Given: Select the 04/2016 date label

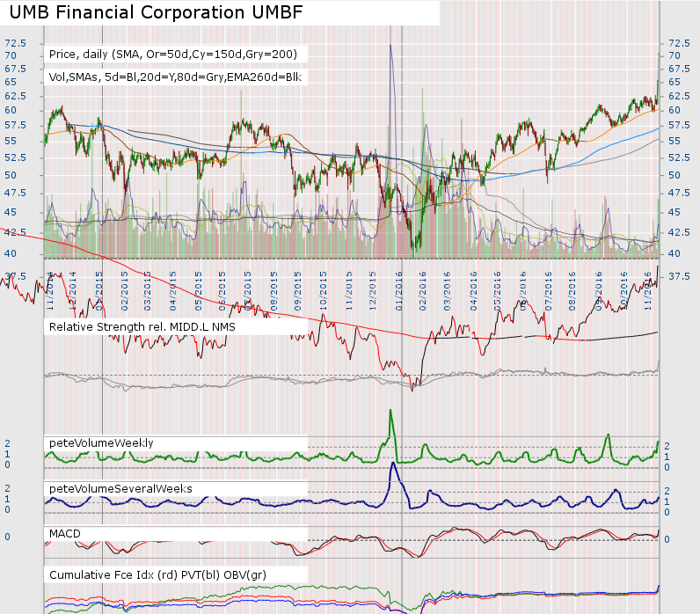Looking at the screenshot, I should coord(474,290).
